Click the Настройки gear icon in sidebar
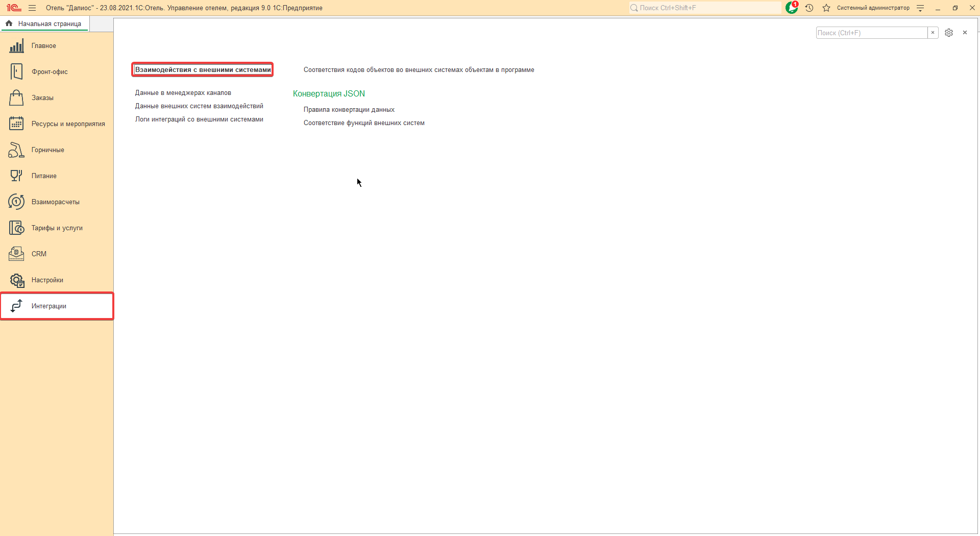980x536 pixels. coord(17,280)
